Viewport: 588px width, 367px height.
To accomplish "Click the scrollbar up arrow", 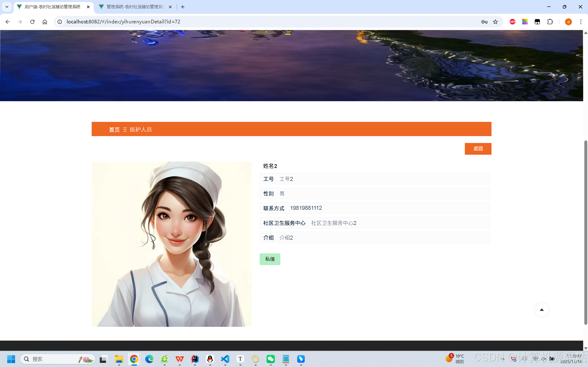I will click(x=585, y=33).
